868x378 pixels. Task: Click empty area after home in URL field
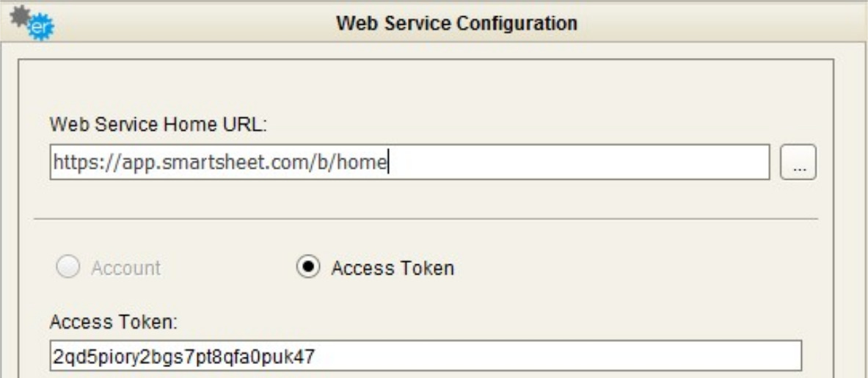[572, 163]
